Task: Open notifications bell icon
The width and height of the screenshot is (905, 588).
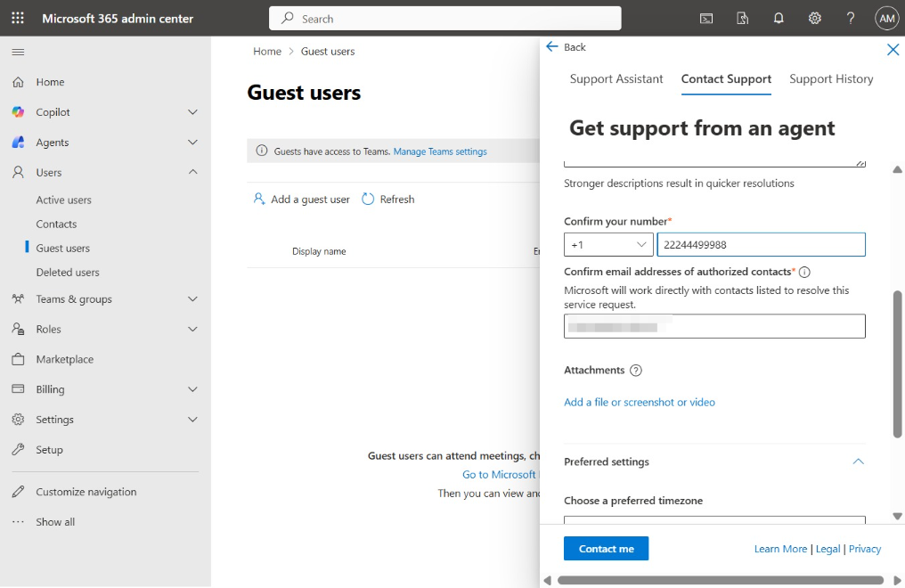Action: (779, 19)
